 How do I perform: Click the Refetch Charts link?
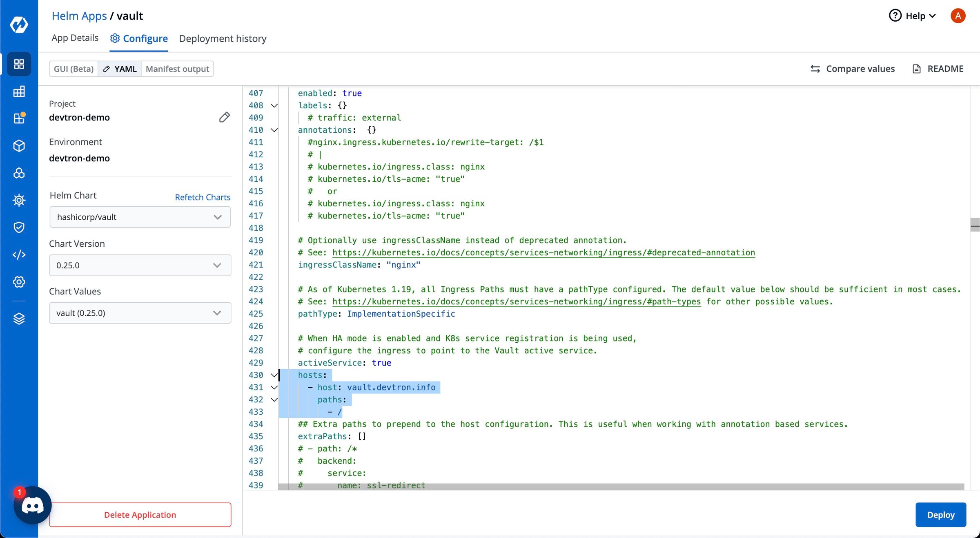[203, 197]
